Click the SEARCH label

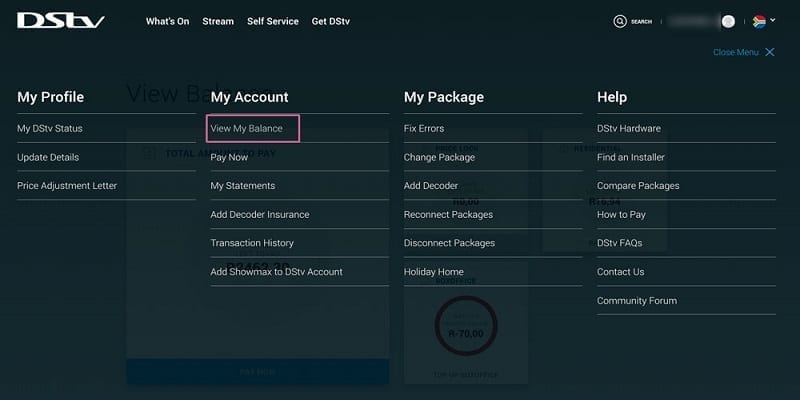pos(641,22)
